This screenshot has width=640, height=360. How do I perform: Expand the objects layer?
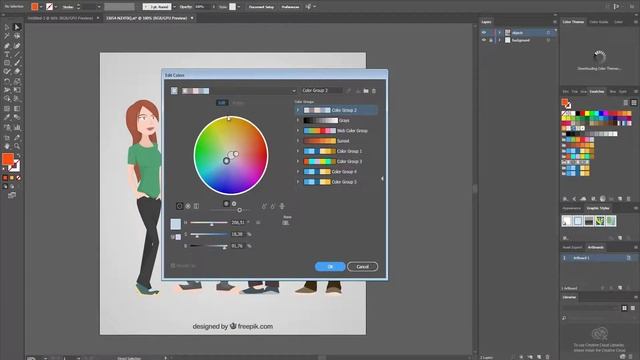click(499, 33)
